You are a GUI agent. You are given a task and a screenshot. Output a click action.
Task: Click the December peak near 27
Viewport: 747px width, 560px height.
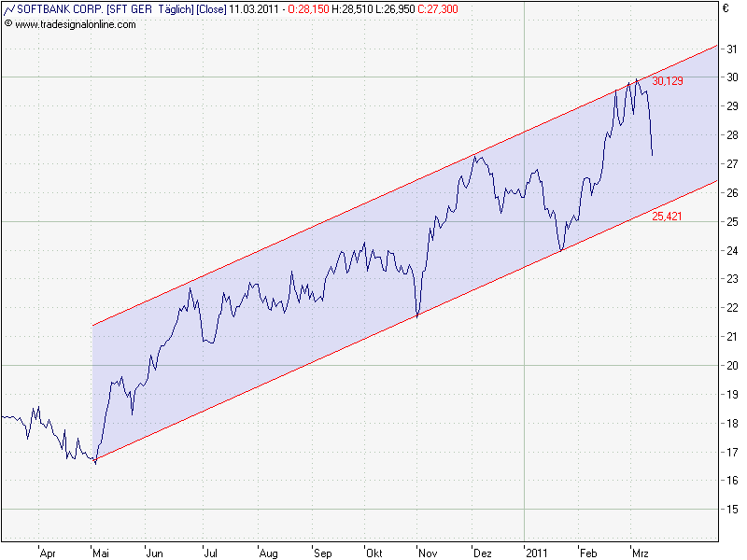(x=474, y=157)
